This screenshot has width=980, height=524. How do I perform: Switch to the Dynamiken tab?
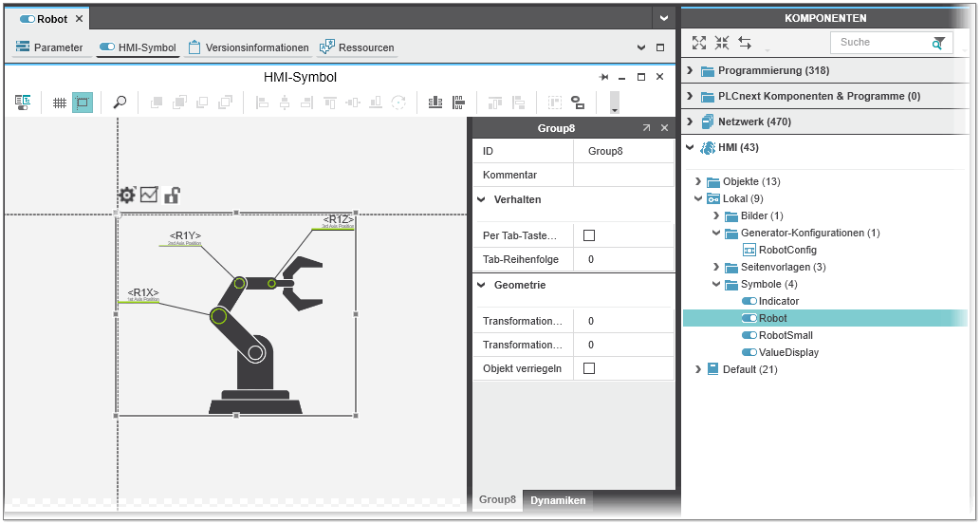[558, 500]
